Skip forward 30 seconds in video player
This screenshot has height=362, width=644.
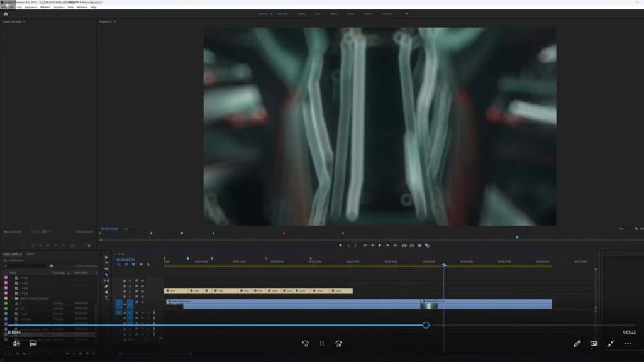click(x=339, y=344)
